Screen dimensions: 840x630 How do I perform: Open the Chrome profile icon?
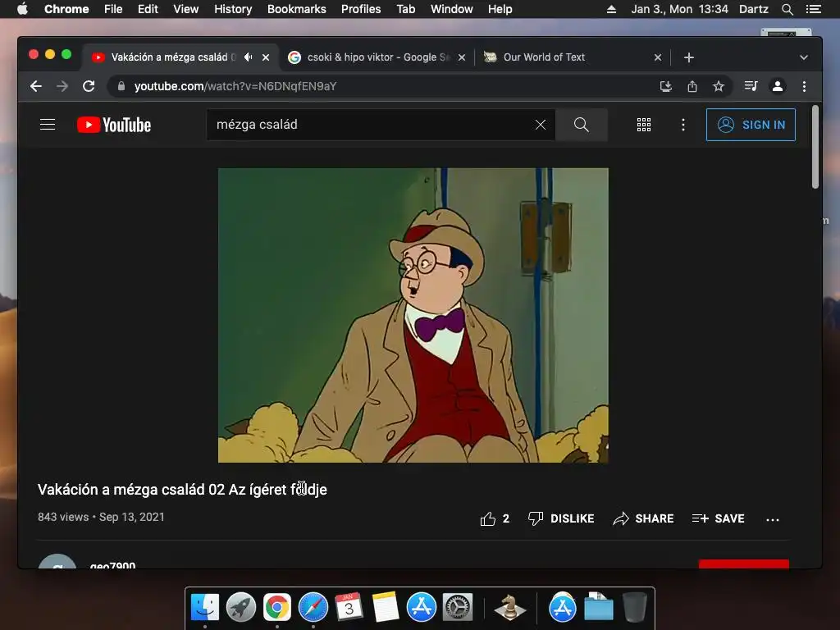click(778, 86)
